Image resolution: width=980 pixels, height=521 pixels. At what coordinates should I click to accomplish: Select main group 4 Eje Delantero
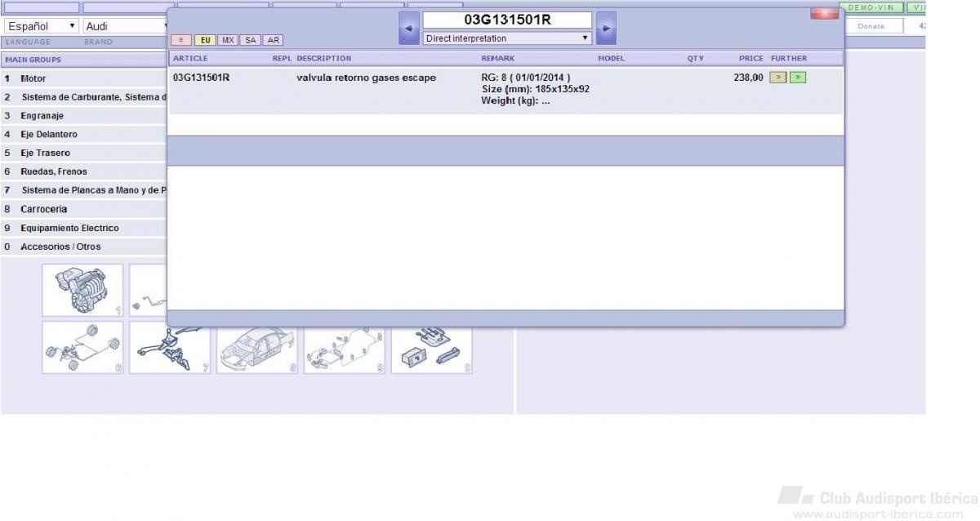[84, 134]
